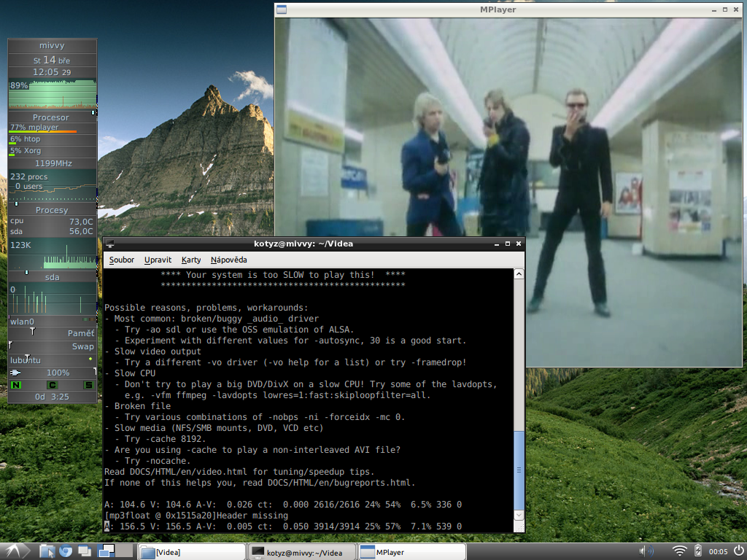Image resolution: width=747 pixels, height=560 pixels.
Task: Switch to the [Videa] folder taskbar button
Action: tap(192, 552)
